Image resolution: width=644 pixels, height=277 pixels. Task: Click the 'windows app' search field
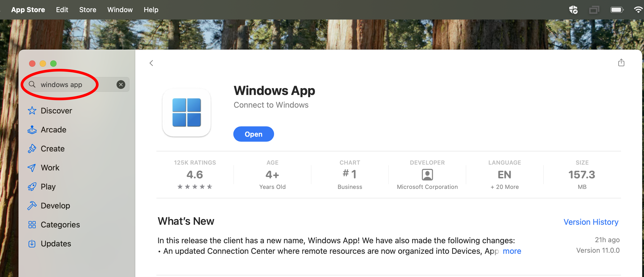pyautogui.click(x=71, y=84)
